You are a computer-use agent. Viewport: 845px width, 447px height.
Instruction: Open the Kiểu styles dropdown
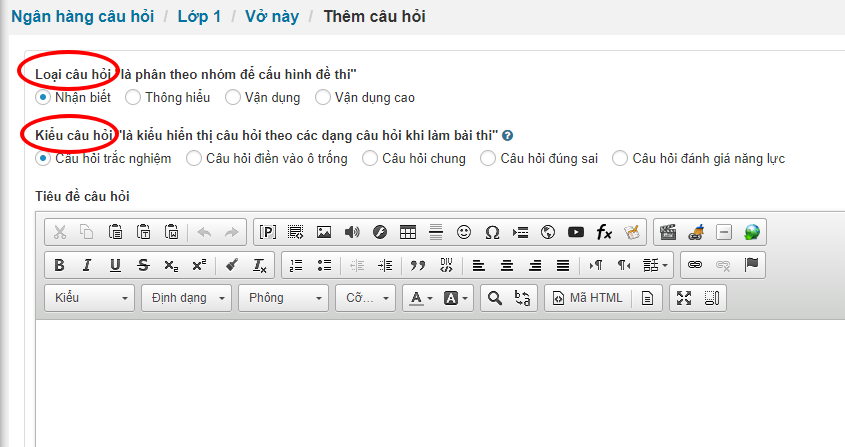point(89,298)
